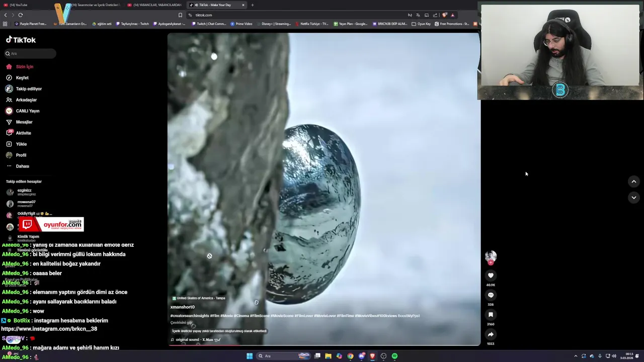
Task: Open Twitch Chat Comm bookmark
Action: [x=209, y=24]
